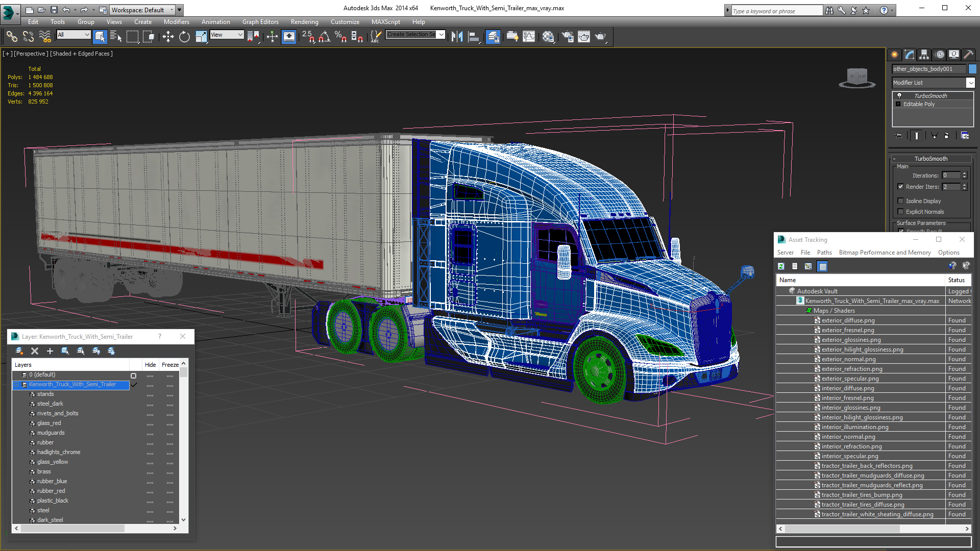Activate the Select and Link tool
Viewport: 980px width, 551px height.
tap(12, 36)
